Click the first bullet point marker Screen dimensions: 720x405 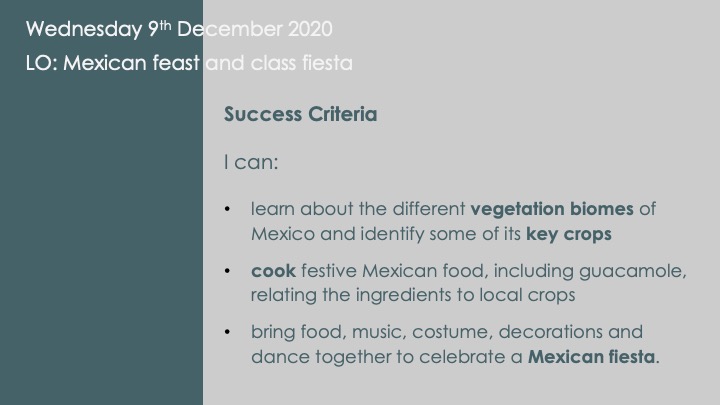point(227,209)
